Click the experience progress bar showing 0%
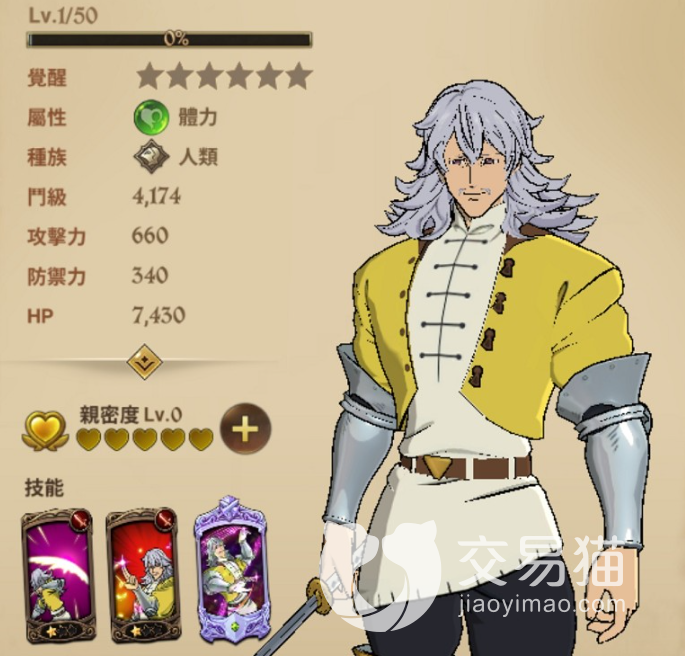The height and width of the screenshot is (656, 685). coord(169,40)
